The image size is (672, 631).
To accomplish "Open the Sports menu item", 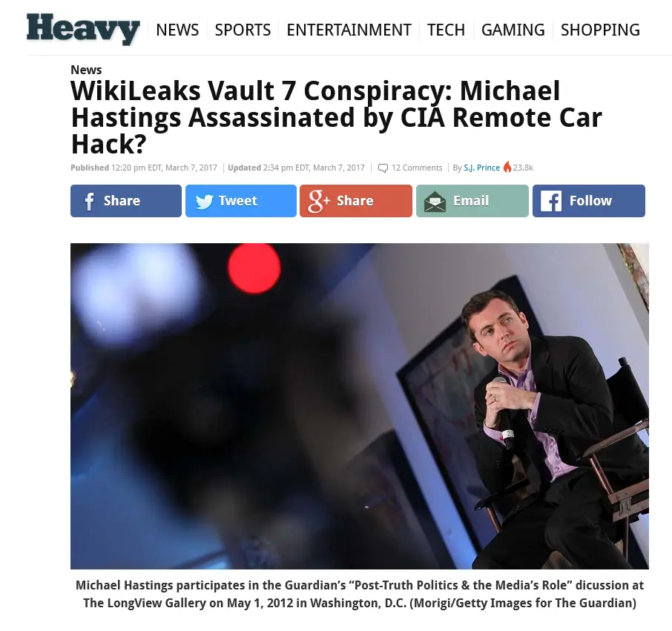I will (243, 30).
